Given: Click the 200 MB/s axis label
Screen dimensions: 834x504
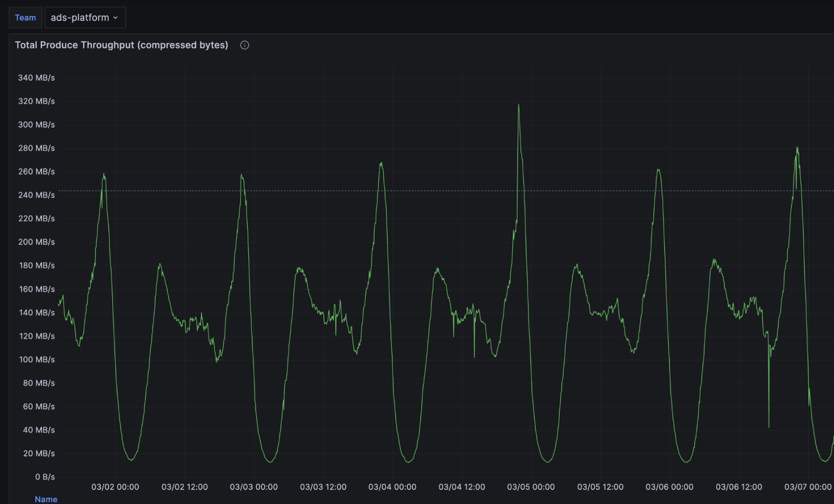Looking at the screenshot, I should click(x=36, y=242).
